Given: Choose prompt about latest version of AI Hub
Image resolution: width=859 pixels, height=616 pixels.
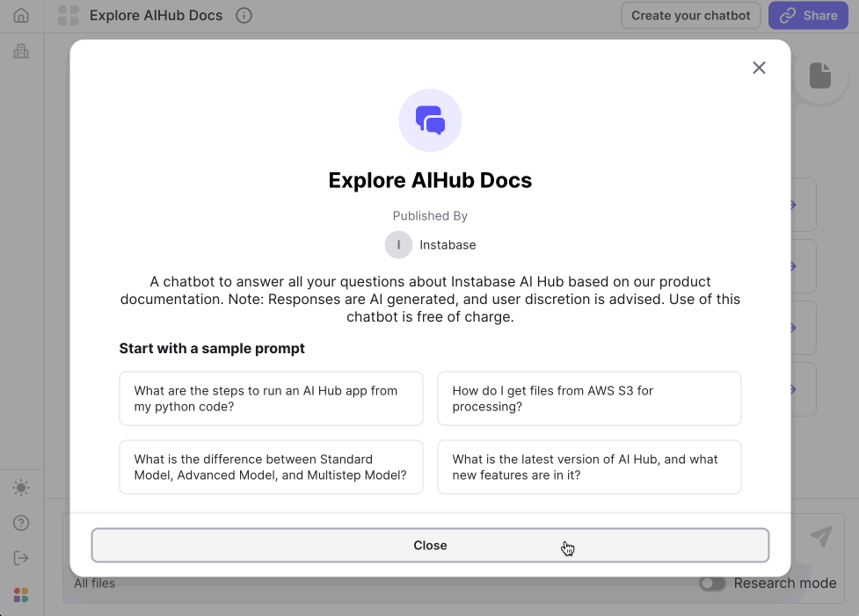Looking at the screenshot, I should (589, 467).
